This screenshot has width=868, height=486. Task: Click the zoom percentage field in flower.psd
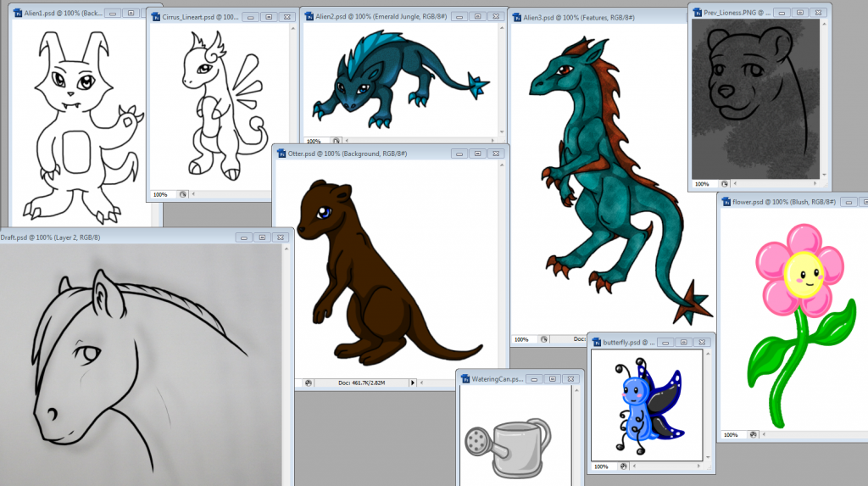click(x=732, y=435)
